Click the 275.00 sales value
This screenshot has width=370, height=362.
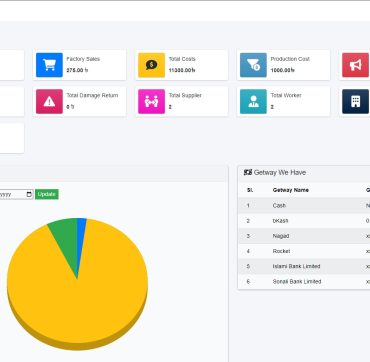tap(77, 70)
